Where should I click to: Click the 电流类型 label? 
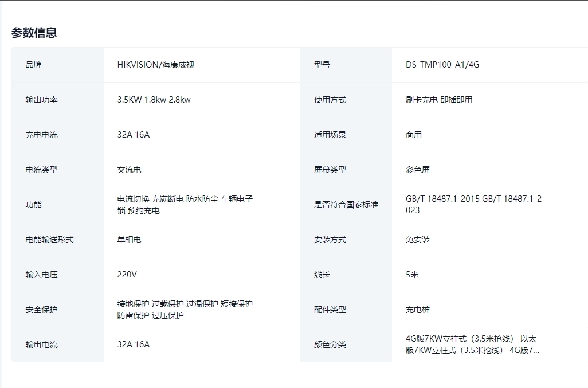coord(42,170)
